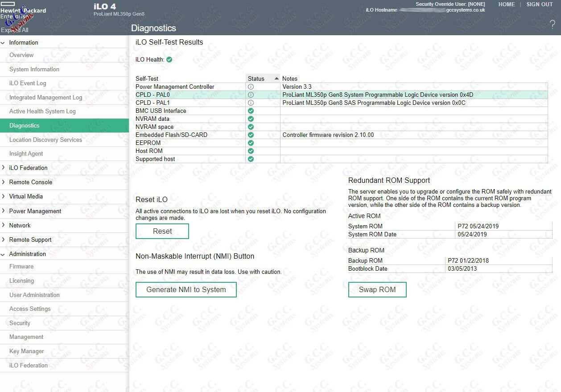Expand the Remote Console section

(x=3, y=182)
